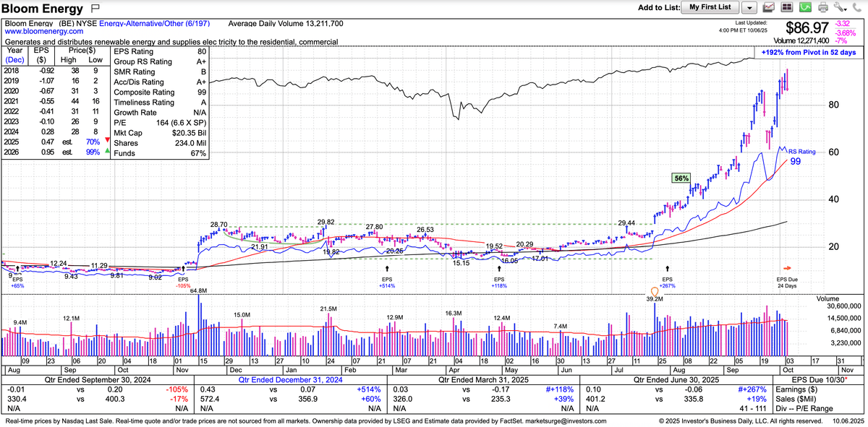This screenshot has height=427, width=868.
Task: Click the (Dec) fiscal year link
Action: (14, 61)
